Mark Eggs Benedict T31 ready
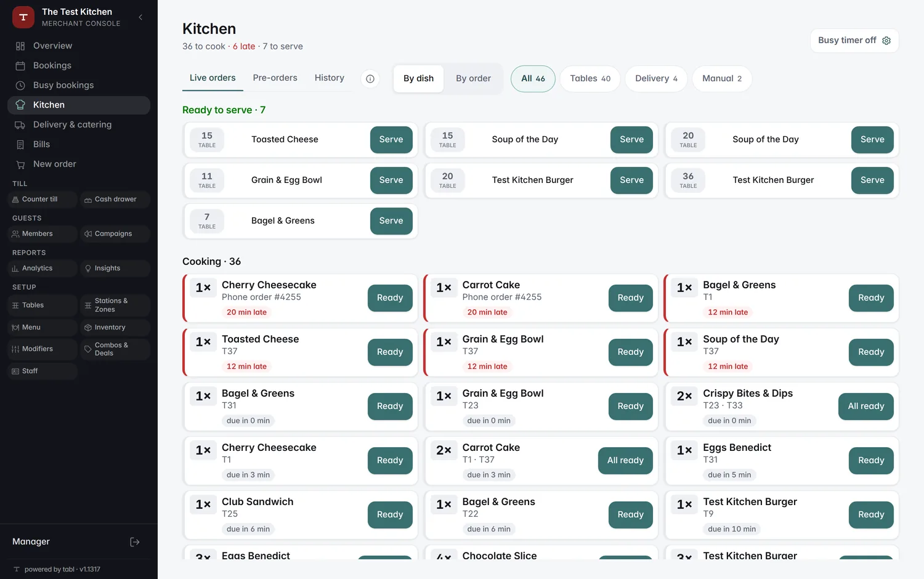Screen dimensions: 924x579 [x=871, y=461]
